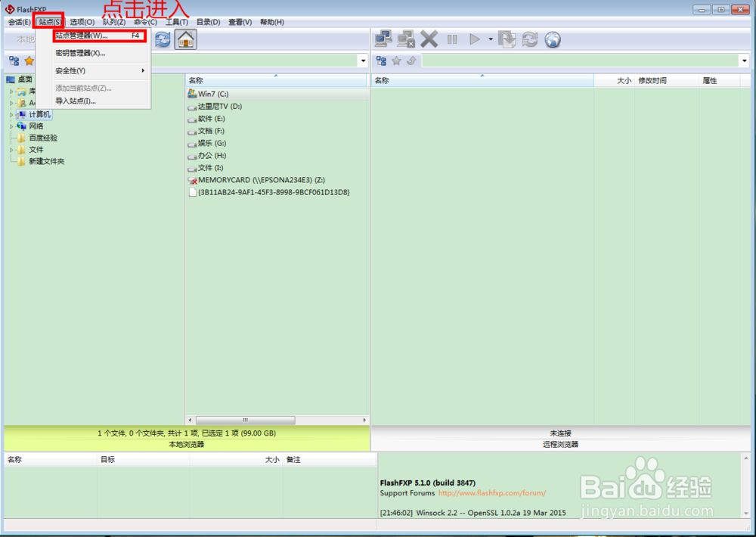
Task: Select the 文档 (F:) drive
Action: tap(211, 131)
